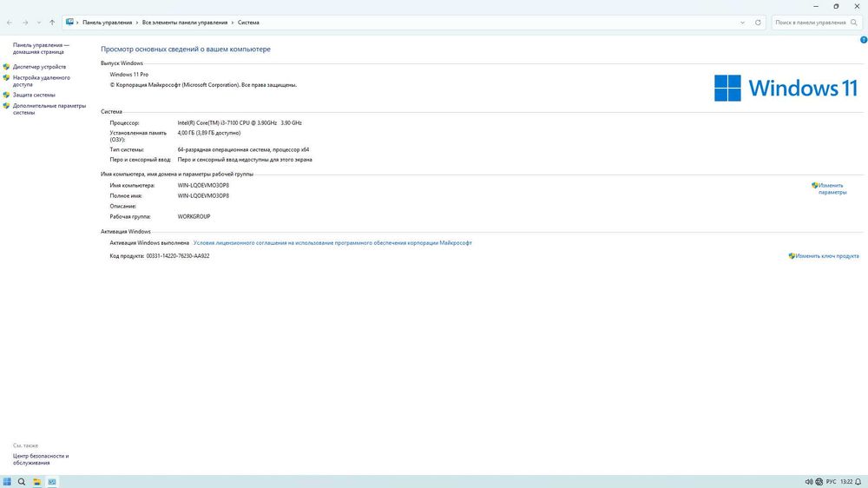Open the Start menu on taskbar
Viewport: 868px width, 488px height.
7,482
